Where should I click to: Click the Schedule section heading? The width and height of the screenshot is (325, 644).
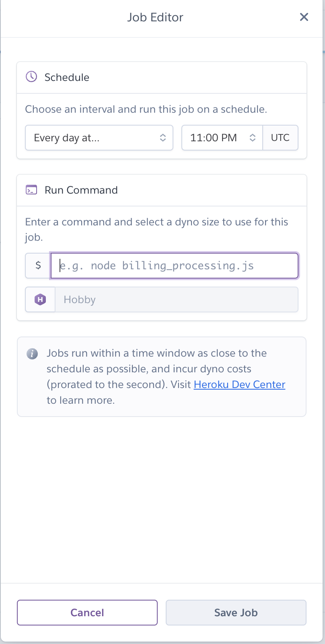[67, 77]
